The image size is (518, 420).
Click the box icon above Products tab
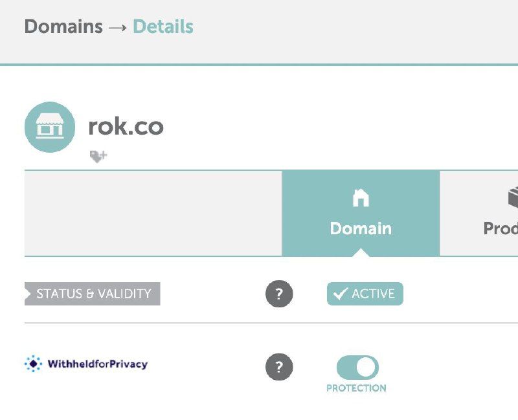coord(513,197)
